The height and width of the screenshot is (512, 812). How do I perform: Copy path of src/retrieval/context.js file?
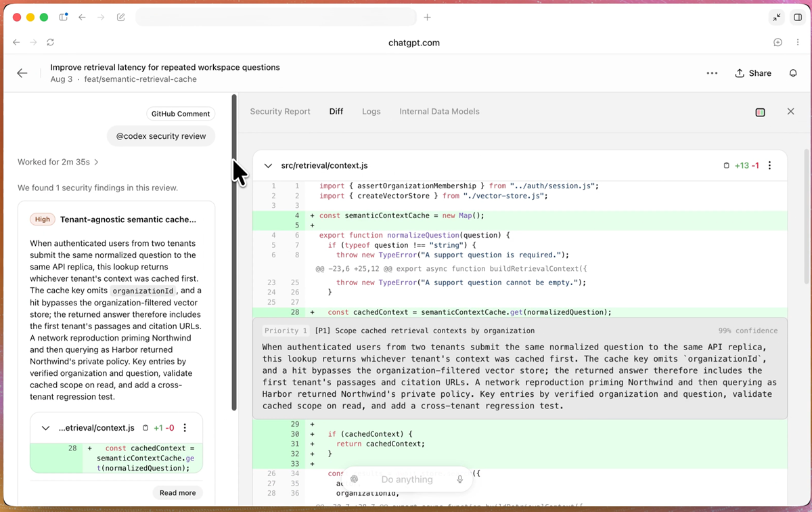pos(726,165)
